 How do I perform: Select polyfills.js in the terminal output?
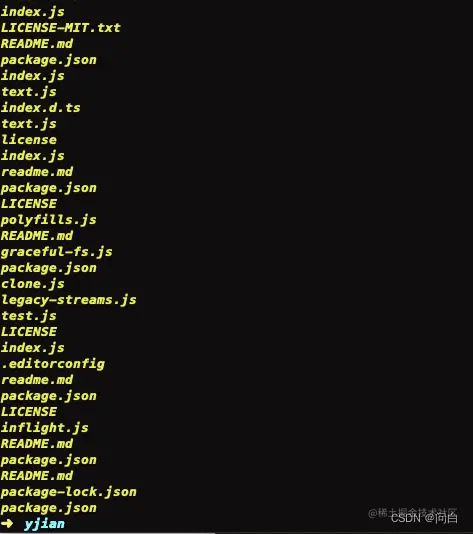(x=49, y=220)
